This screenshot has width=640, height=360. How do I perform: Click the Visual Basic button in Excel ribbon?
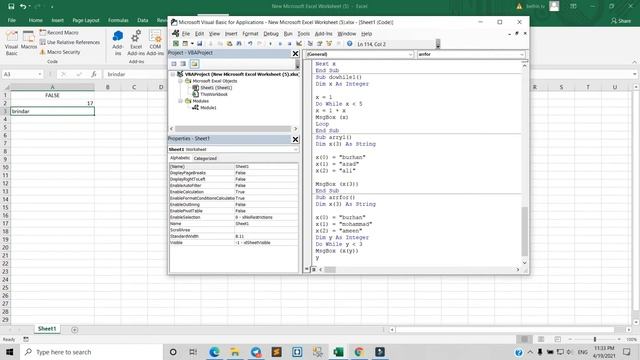coord(11,43)
